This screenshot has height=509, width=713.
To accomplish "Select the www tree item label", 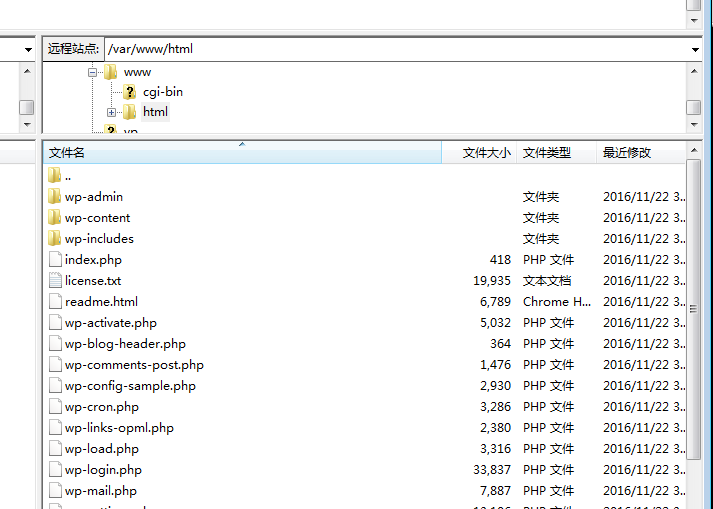I will click(x=137, y=72).
